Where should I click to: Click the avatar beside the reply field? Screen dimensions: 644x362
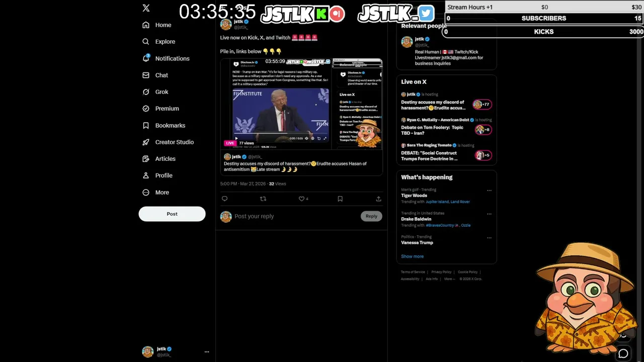[x=226, y=217]
